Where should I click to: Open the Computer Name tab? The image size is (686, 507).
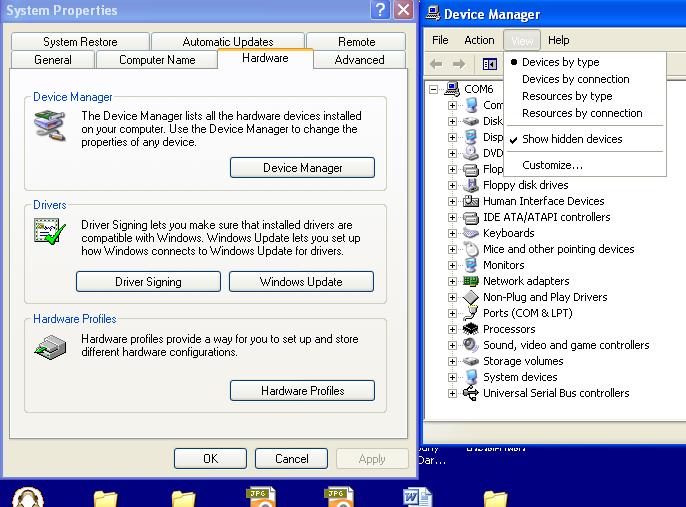point(157,59)
